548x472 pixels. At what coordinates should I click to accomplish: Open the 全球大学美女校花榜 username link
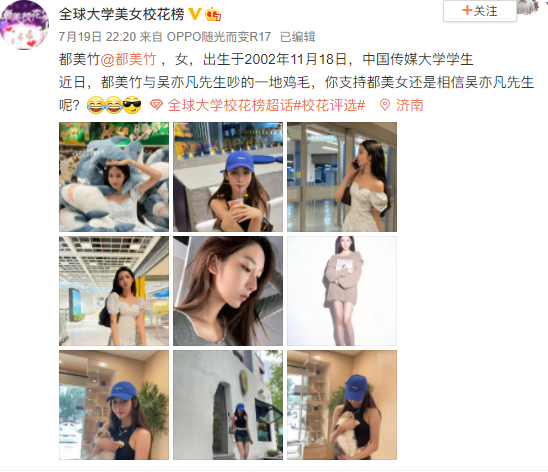tap(121, 14)
